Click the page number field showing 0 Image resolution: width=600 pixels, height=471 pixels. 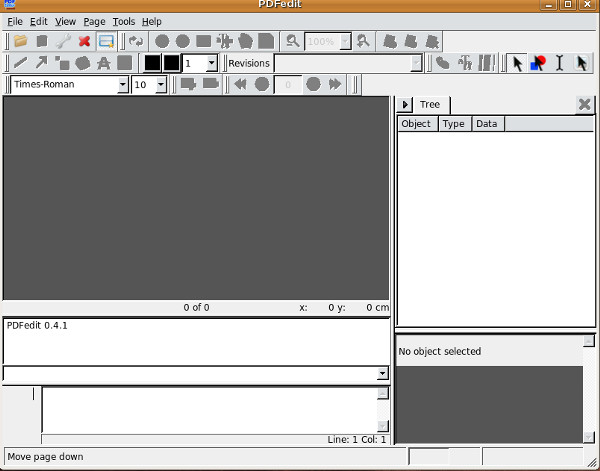click(x=288, y=85)
